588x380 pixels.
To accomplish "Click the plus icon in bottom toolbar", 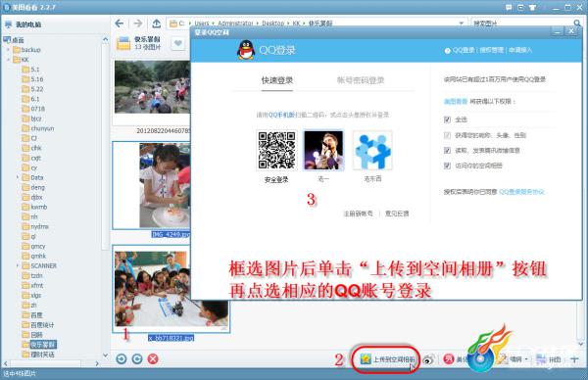I will click(x=574, y=359).
